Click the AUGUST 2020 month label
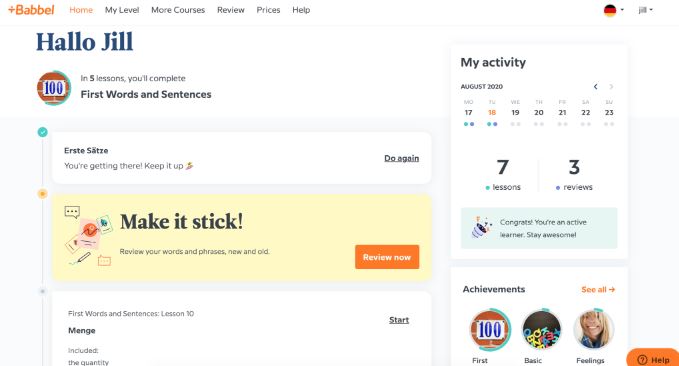This screenshot has width=679, height=366. point(482,87)
